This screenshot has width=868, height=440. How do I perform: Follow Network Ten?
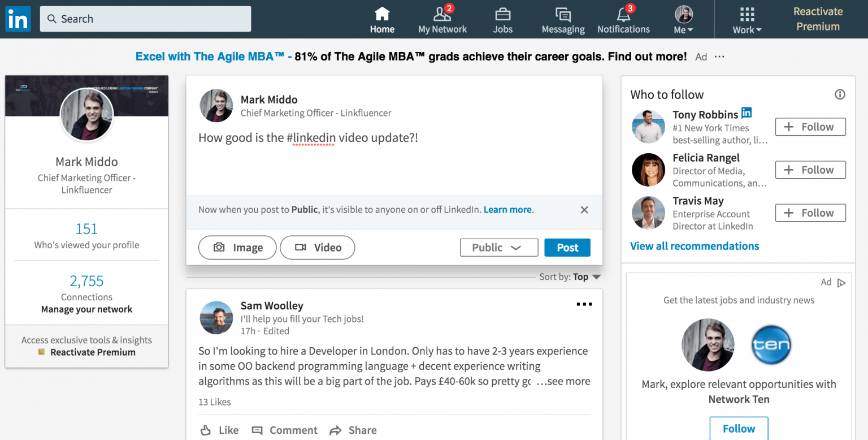click(739, 428)
